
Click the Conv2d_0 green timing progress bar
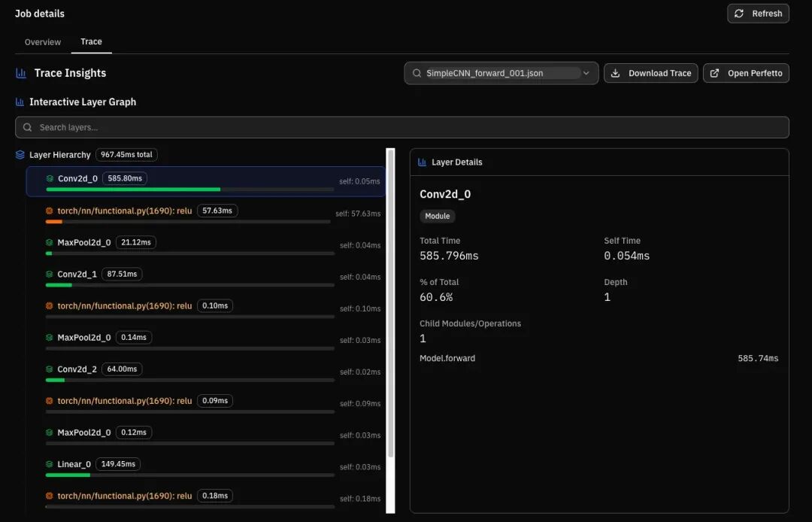(133, 190)
